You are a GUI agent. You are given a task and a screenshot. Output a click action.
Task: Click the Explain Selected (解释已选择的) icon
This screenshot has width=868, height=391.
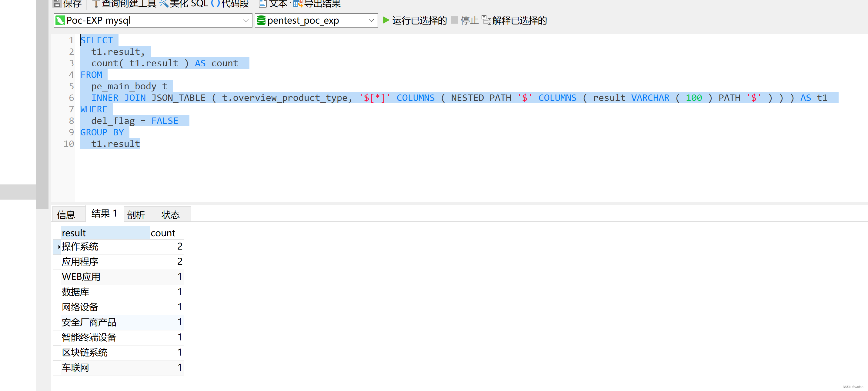click(486, 20)
